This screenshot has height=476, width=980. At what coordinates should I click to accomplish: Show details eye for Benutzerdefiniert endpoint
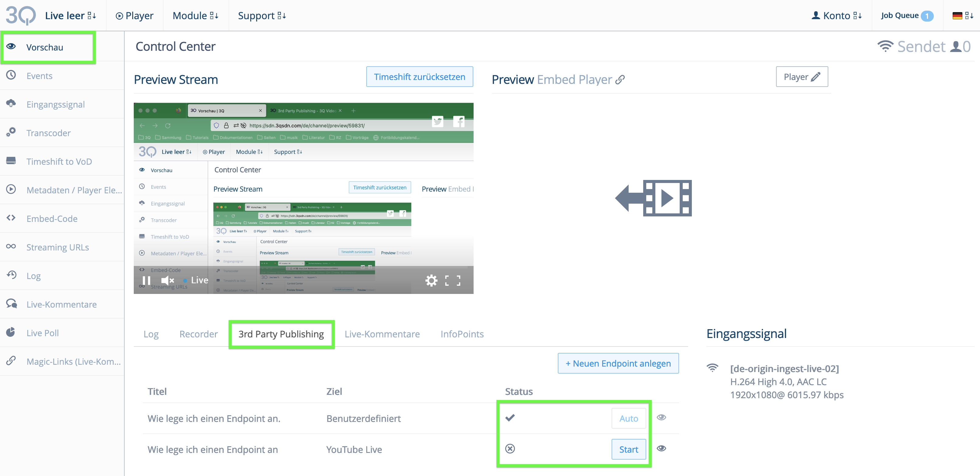[x=661, y=417]
